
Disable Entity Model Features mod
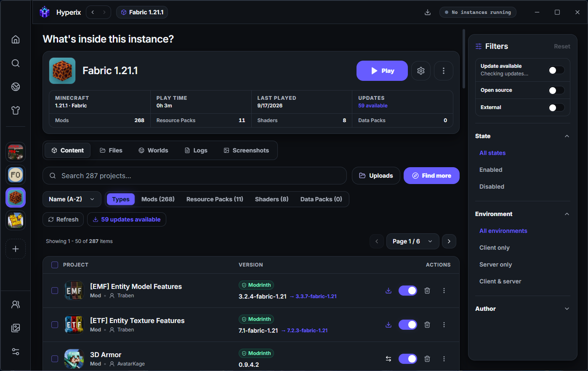(x=408, y=291)
